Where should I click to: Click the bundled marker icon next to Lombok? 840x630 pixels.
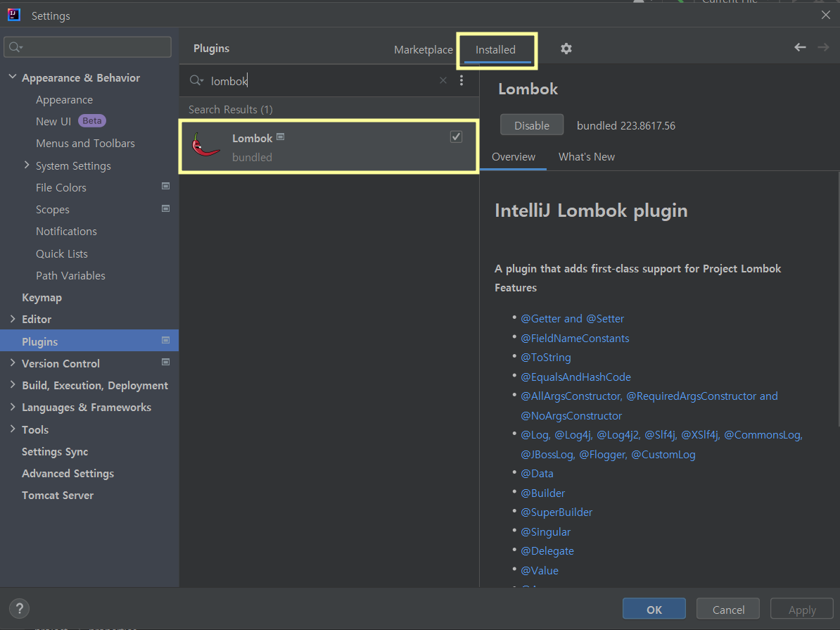click(x=280, y=137)
